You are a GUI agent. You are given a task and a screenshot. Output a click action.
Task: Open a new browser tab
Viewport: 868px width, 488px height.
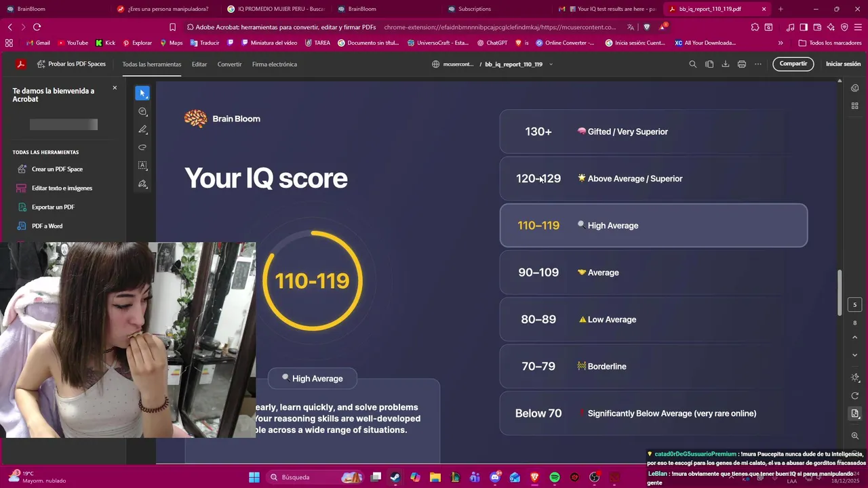tap(781, 9)
